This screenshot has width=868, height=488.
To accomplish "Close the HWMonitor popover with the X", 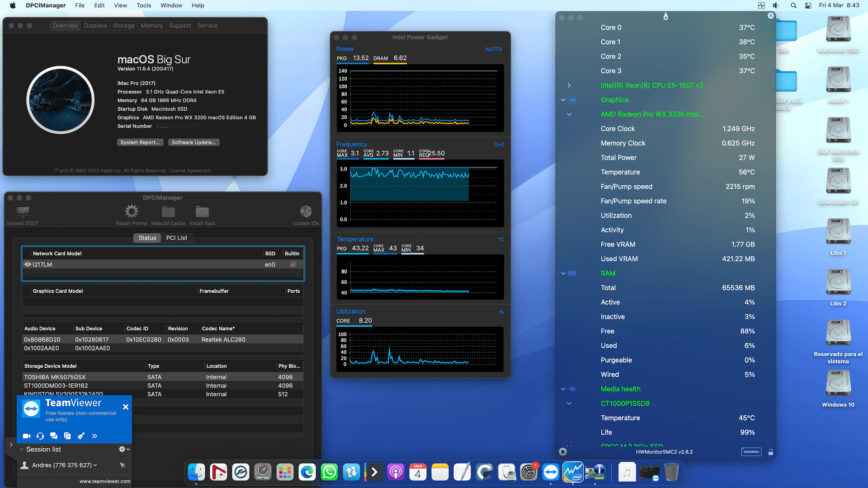I will point(771,15).
